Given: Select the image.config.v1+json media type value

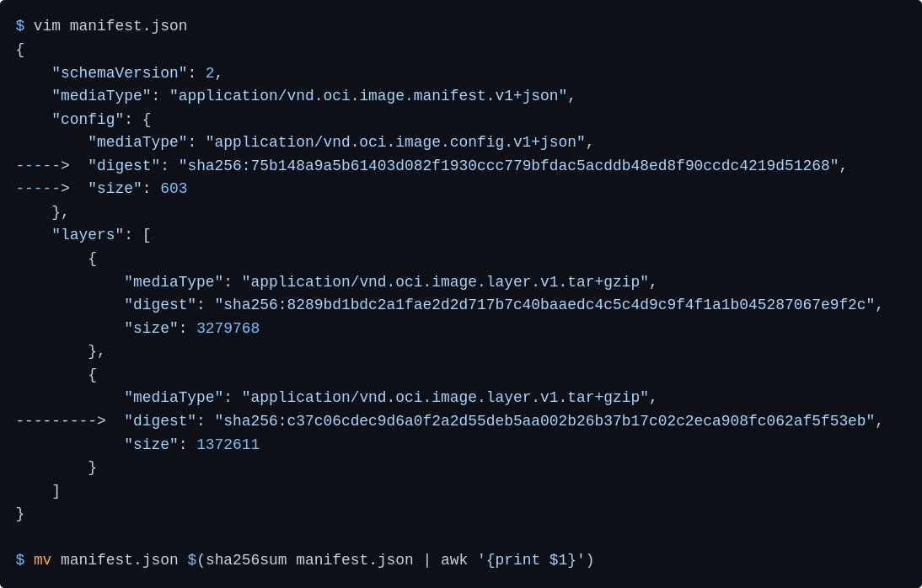Looking at the screenshot, I should (x=395, y=142).
